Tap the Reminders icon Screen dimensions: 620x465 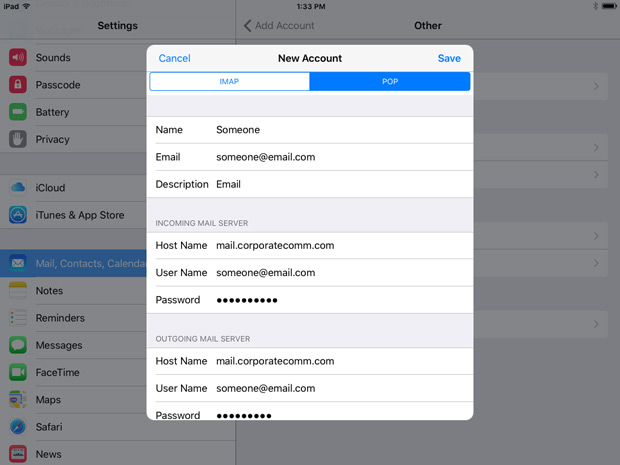pos(18,318)
